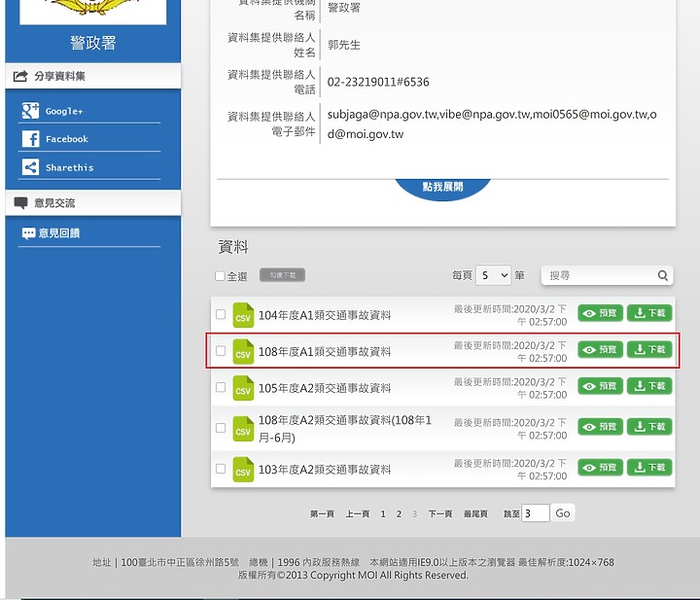Open 意見交流 sidebar section

[x=93, y=203]
